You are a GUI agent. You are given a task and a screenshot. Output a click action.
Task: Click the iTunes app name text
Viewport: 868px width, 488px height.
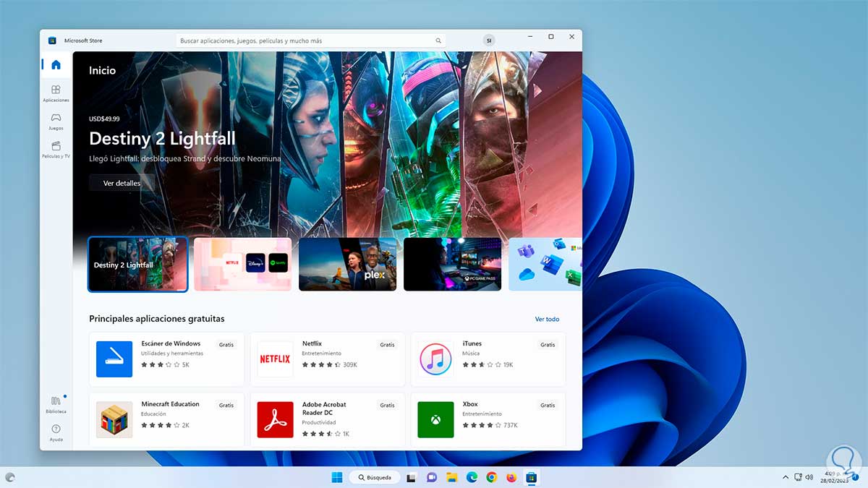pos(472,343)
